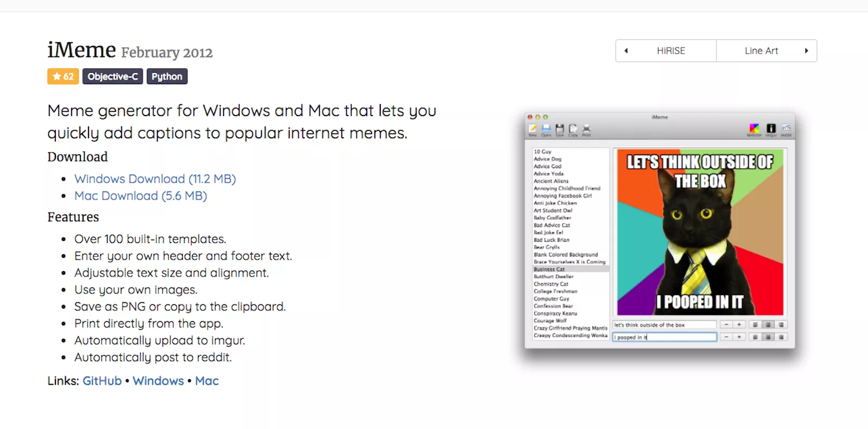Viewport: 868px width, 429px height.
Task: Go to the previous project HiRISE
Action: tap(666, 51)
